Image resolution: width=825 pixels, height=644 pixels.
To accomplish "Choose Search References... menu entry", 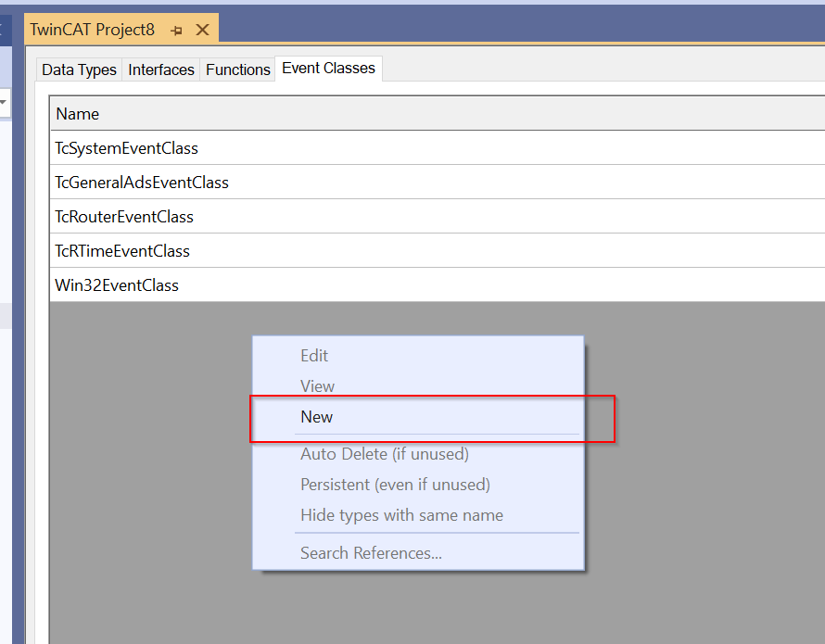I will coord(418,552).
